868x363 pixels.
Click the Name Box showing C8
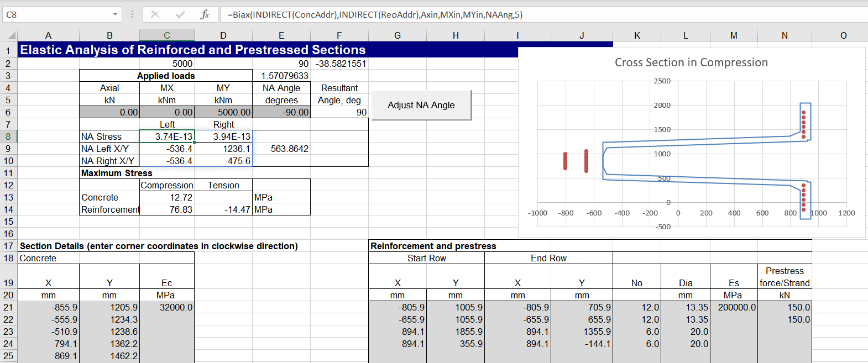coord(55,14)
